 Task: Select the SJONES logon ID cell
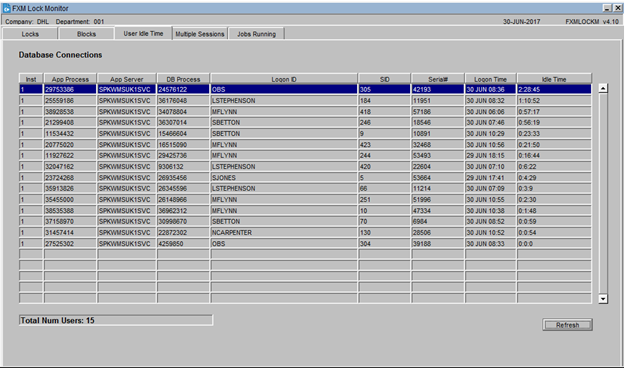point(284,177)
